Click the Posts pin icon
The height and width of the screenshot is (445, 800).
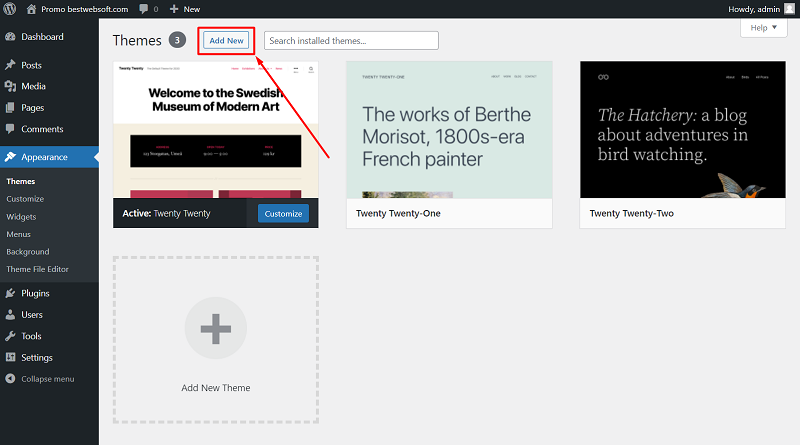10,65
